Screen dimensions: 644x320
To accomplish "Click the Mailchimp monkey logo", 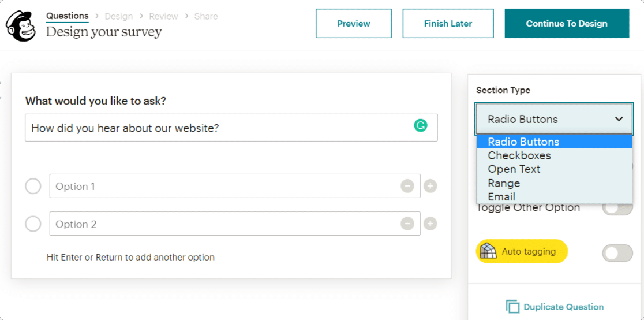I will click(x=21, y=26).
